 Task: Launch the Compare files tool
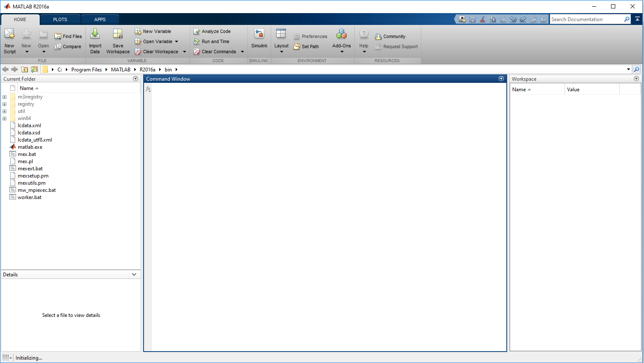68,46
